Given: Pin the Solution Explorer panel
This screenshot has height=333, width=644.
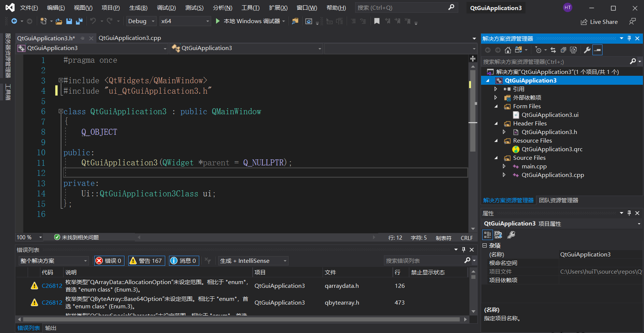Looking at the screenshot, I should click(x=629, y=38).
